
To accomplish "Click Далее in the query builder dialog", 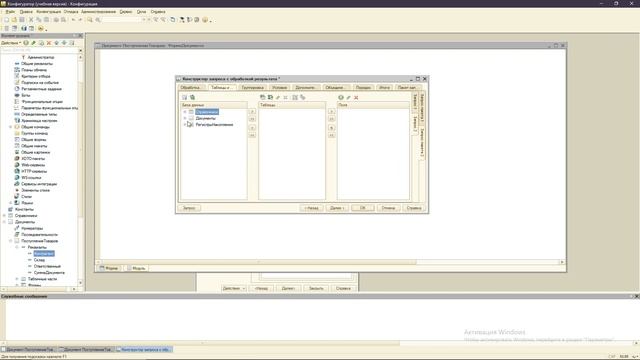I will [x=337, y=208].
